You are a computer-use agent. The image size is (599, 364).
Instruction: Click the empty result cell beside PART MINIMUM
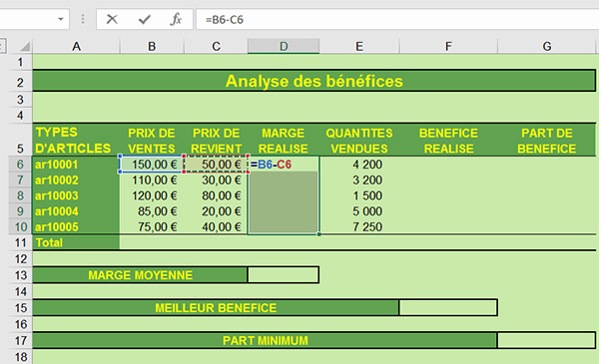pyautogui.click(x=546, y=340)
